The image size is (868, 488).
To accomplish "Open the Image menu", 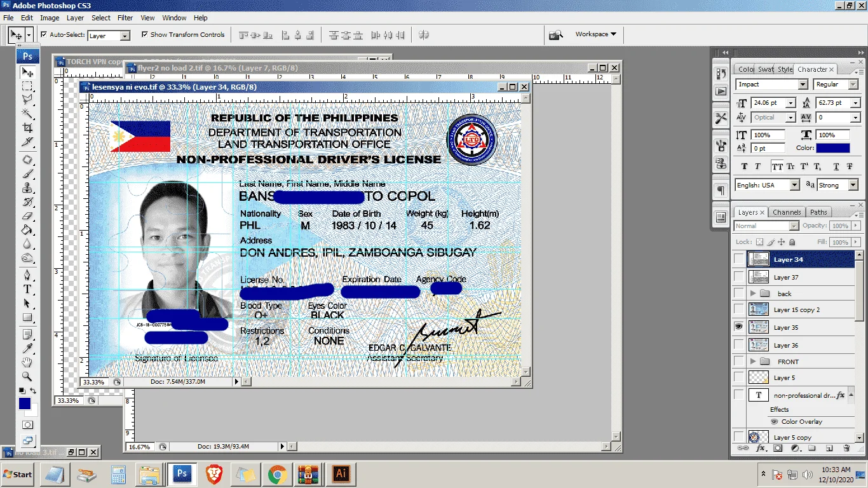I will [x=50, y=18].
